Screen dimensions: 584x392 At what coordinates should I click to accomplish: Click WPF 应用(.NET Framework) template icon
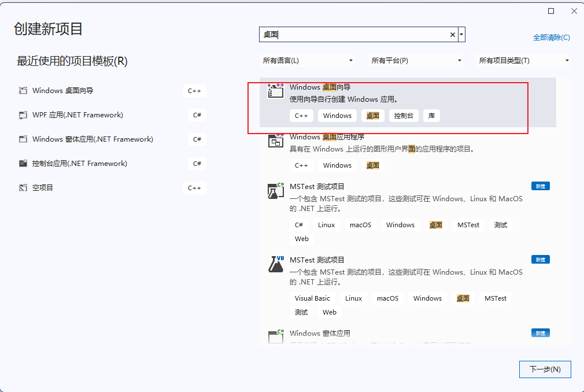pos(23,115)
